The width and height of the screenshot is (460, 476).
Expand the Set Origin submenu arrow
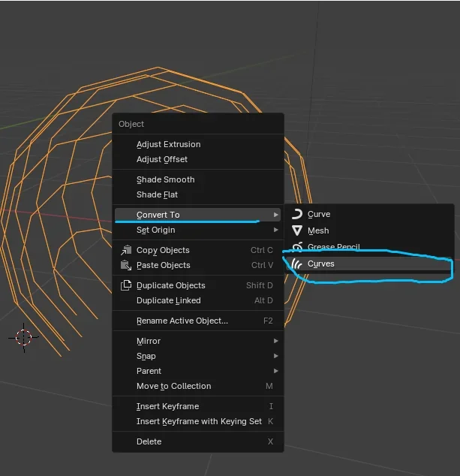click(x=275, y=230)
